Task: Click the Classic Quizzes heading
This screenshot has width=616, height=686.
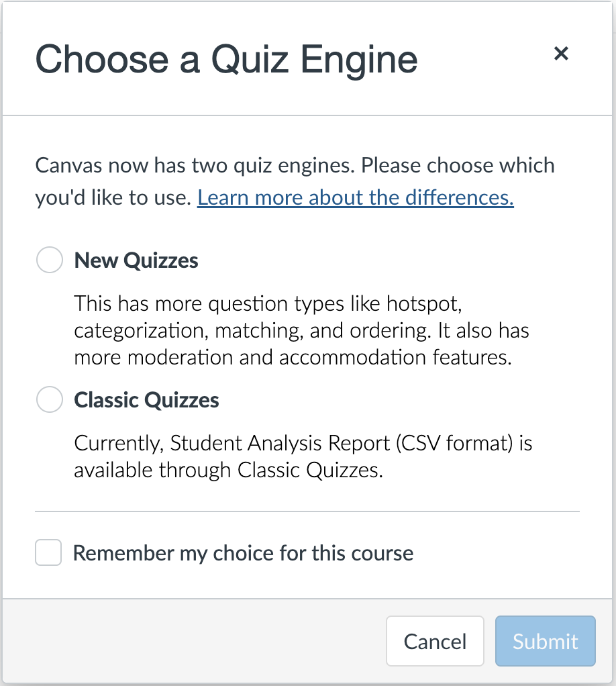Action: [x=146, y=399]
